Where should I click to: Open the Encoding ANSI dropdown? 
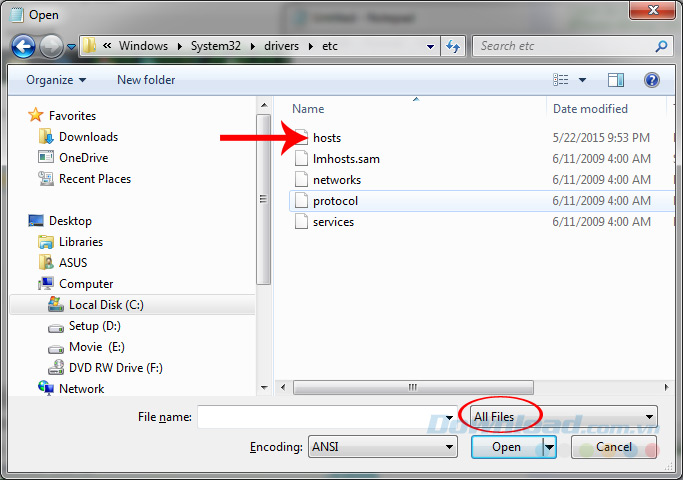pos(382,447)
